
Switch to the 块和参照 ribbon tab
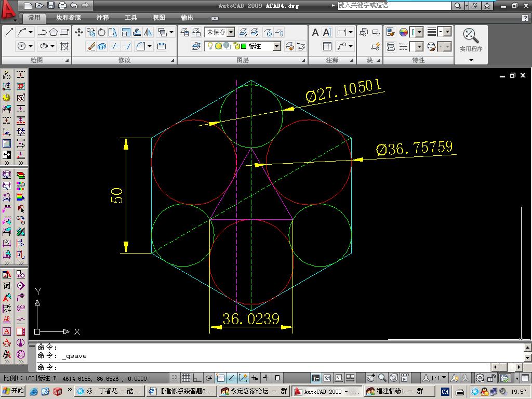pos(69,18)
